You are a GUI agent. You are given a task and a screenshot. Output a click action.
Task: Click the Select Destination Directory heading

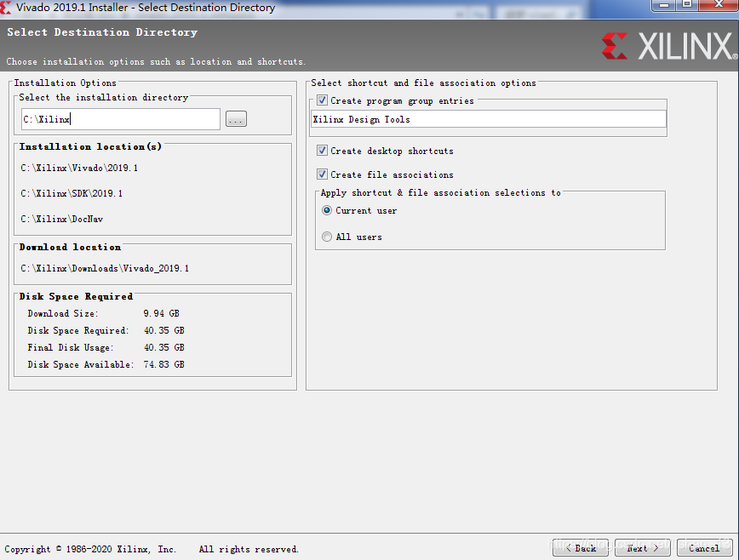(102, 32)
